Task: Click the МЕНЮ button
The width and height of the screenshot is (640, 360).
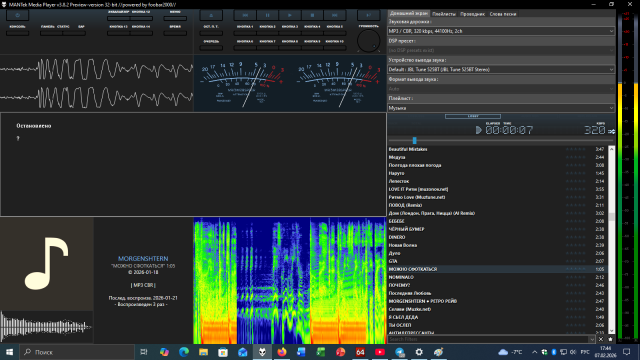Action: point(175,18)
